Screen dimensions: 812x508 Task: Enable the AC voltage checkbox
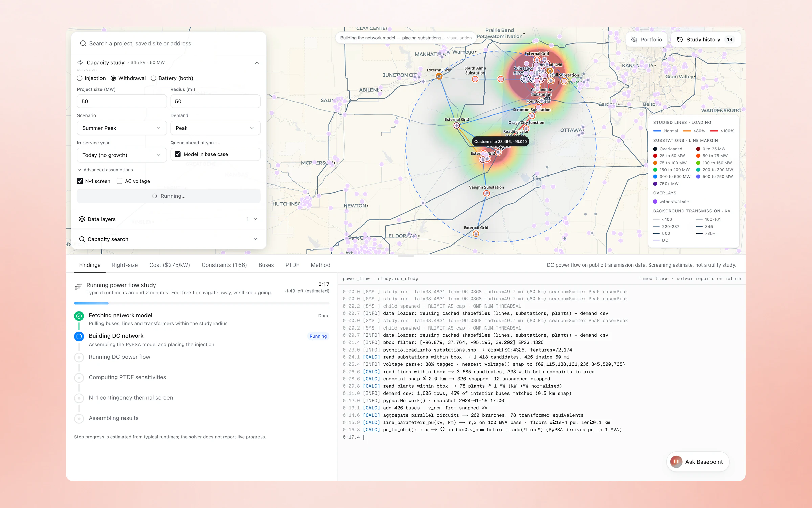(119, 181)
